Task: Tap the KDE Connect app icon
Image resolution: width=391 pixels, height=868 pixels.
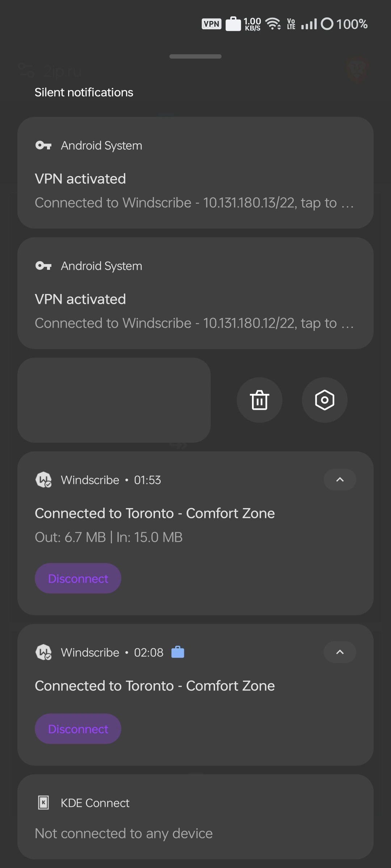Action: pyautogui.click(x=43, y=803)
